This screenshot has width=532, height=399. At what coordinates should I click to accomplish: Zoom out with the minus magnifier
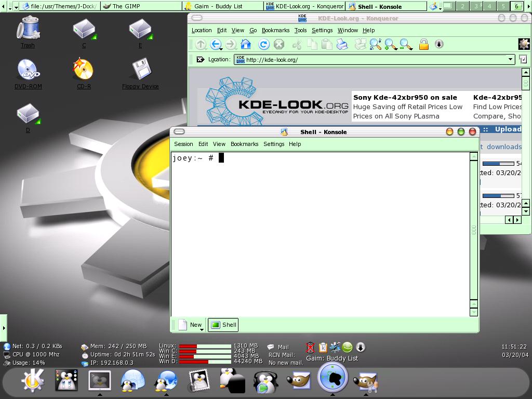(406, 45)
